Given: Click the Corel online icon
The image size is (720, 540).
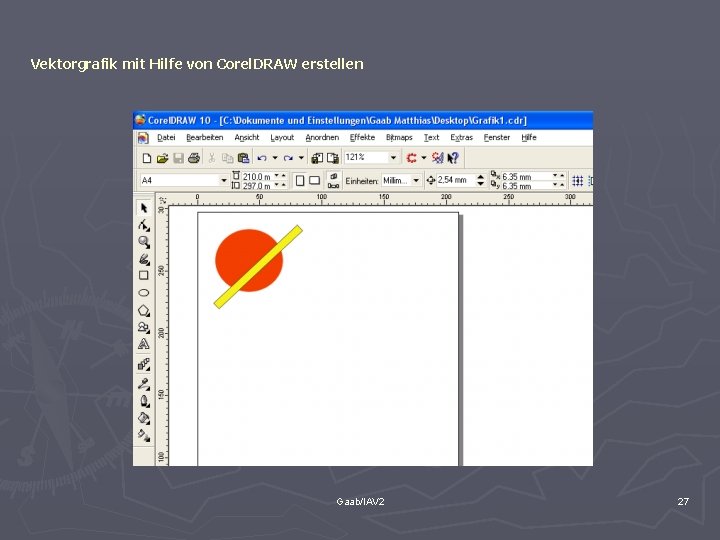Looking at the screenshot, I should click(438, 158).
